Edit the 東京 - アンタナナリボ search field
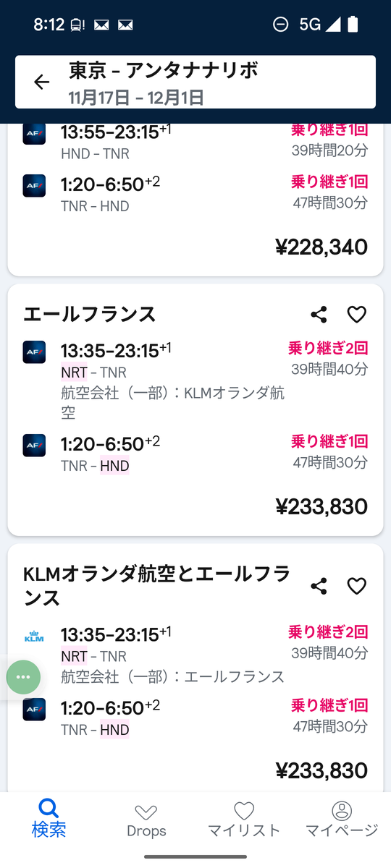 (195, 82)
